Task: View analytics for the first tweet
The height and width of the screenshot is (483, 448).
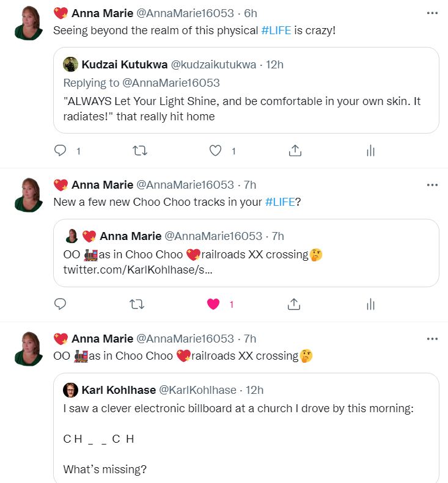Action: tap(370, 151)
